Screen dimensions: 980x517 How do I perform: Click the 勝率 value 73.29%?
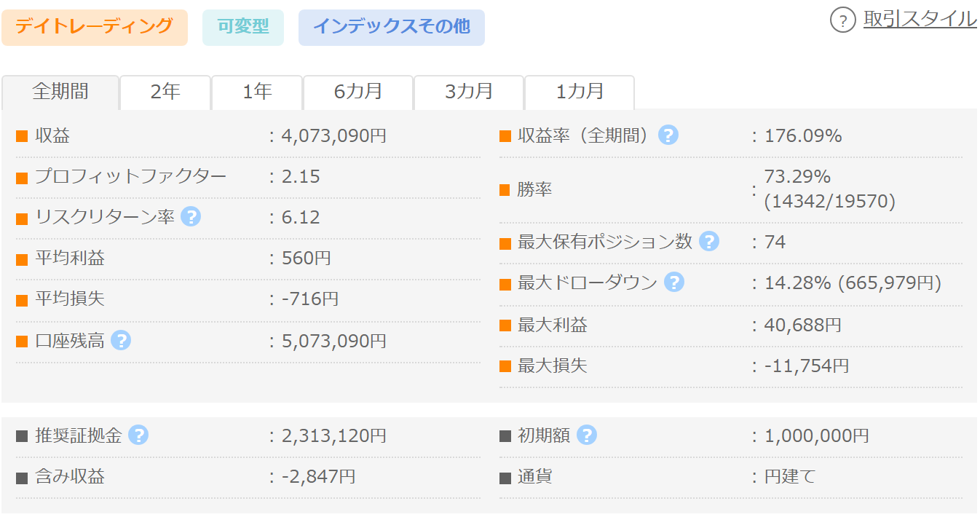(x=798, y=177)
